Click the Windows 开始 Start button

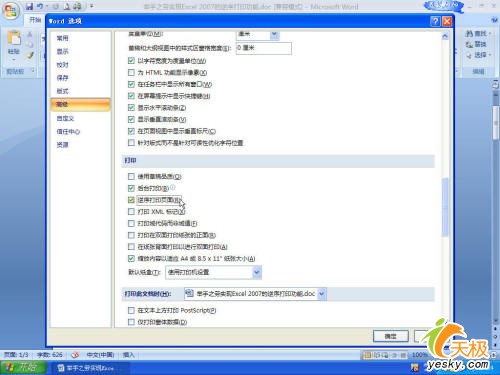[x=23, y=367]
